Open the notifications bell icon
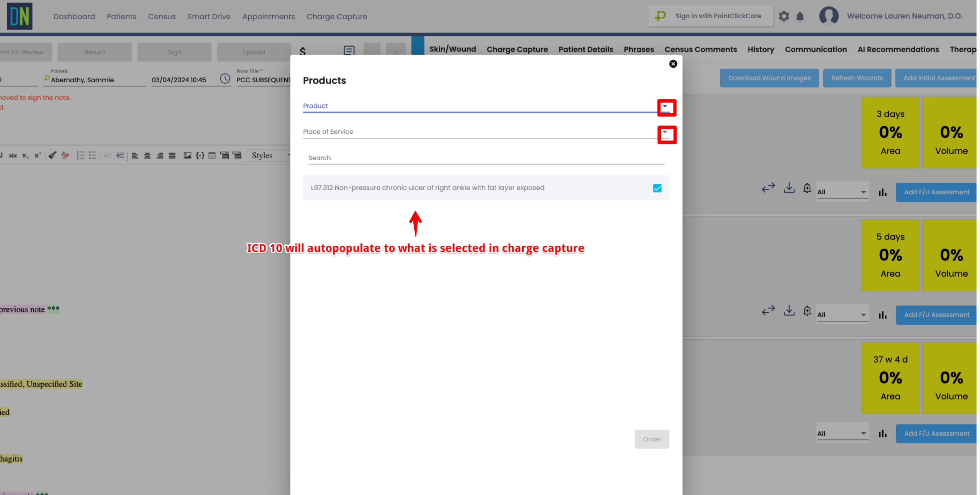The height and width of the screenshot is (495, 980). [x=800, y=16]
